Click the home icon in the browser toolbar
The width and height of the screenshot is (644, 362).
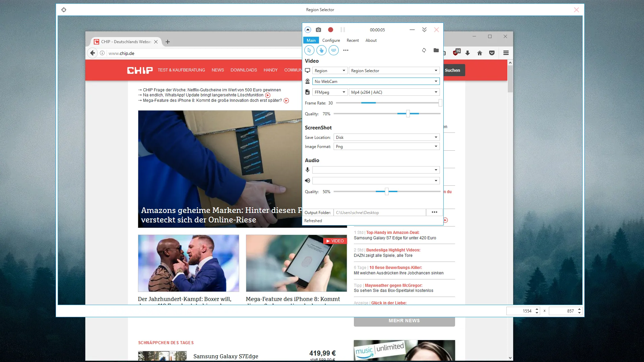[x=479, y=53]
